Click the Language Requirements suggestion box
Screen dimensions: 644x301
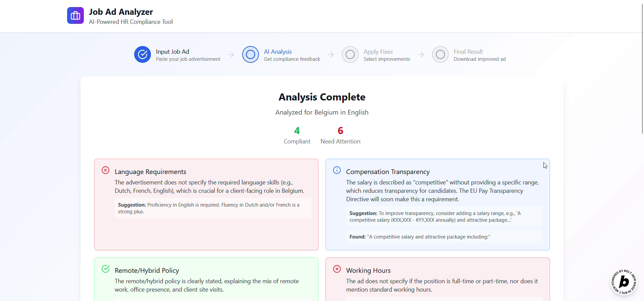point(213,208)
